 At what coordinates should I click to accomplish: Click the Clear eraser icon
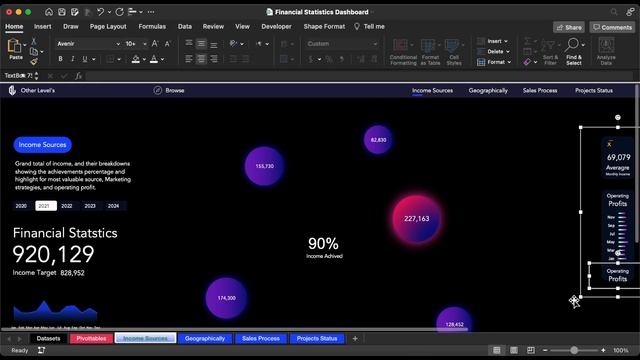[527, 62]
